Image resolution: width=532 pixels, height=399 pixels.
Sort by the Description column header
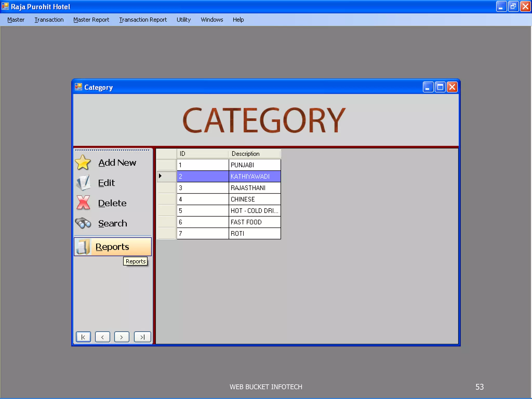tap(255, 154)
